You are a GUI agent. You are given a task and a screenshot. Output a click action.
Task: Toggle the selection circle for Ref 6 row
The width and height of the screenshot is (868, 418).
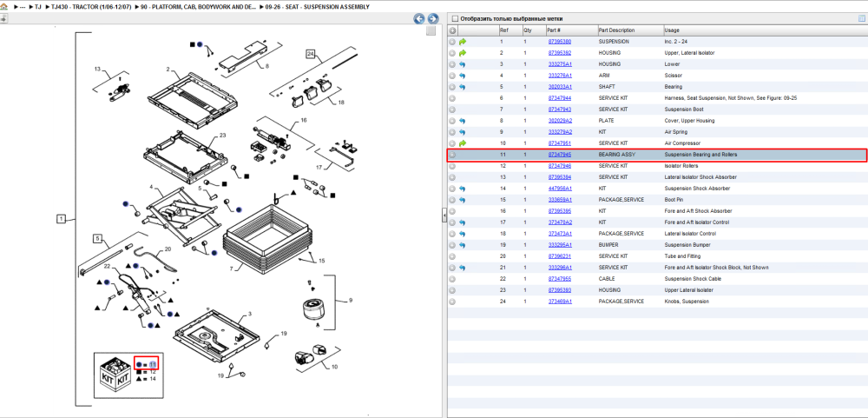[452, 98]
